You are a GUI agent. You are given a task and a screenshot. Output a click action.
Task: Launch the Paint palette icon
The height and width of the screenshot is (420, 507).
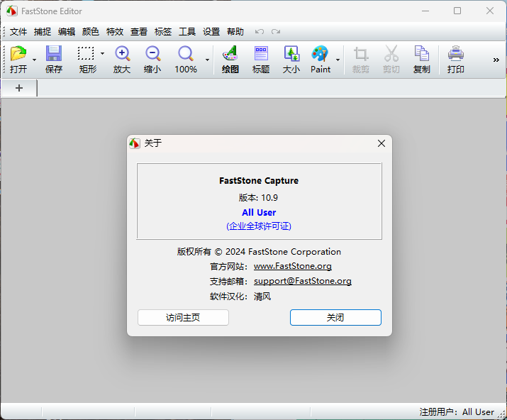pyautogui.click(x=321, y=55)
